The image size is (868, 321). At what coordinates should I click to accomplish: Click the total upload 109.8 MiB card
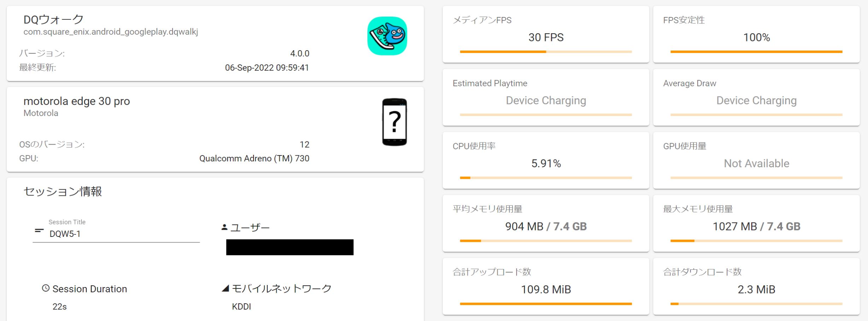pos(546,286)
